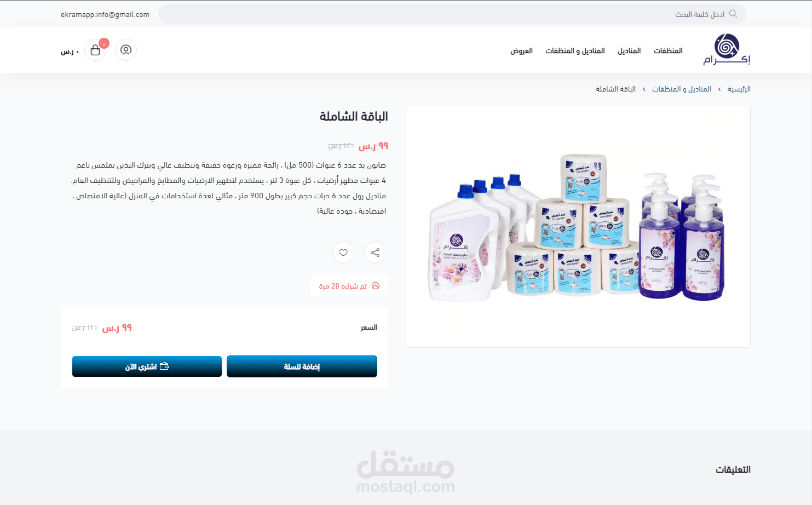Click اشتري الآن buy now button
This screenshot has width=812, height=505.
[147, 366]
